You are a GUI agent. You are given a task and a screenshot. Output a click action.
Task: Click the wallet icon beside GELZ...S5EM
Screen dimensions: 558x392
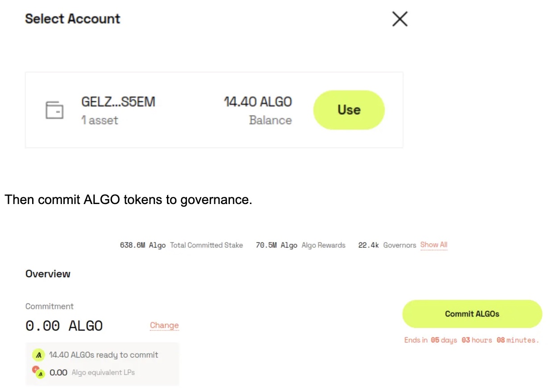(x=54, y=109)
